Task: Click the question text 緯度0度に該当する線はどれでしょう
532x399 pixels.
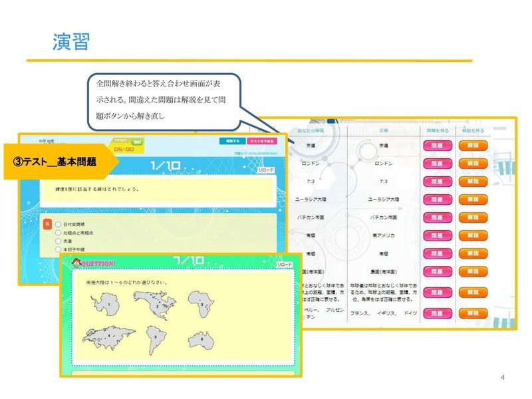Action: (x=98, y=190)
